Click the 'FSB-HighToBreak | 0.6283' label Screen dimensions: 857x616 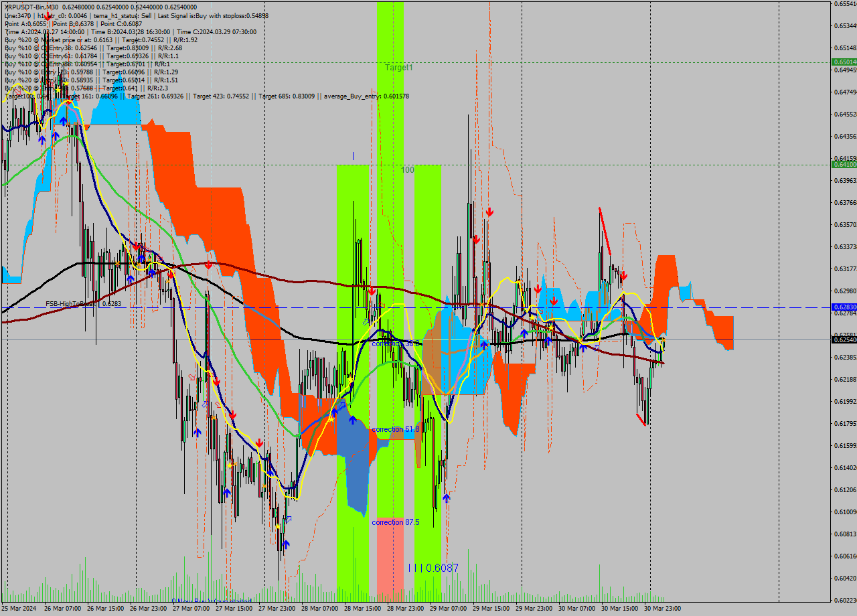(84, 303)
